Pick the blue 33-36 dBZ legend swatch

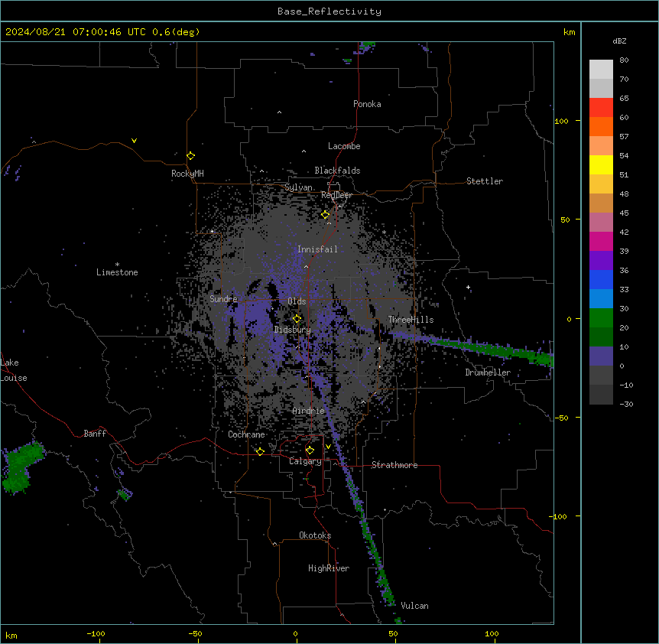(x=601, y=279)
